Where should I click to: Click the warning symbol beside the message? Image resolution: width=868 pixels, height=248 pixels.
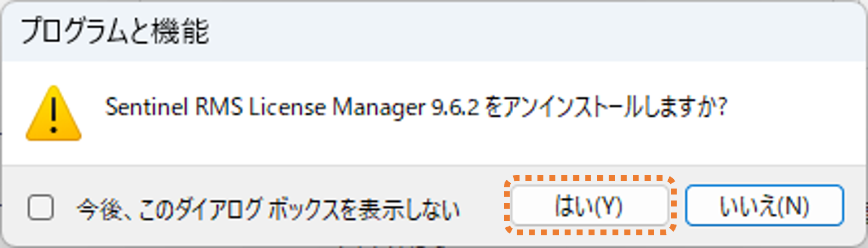coord(53,113)
